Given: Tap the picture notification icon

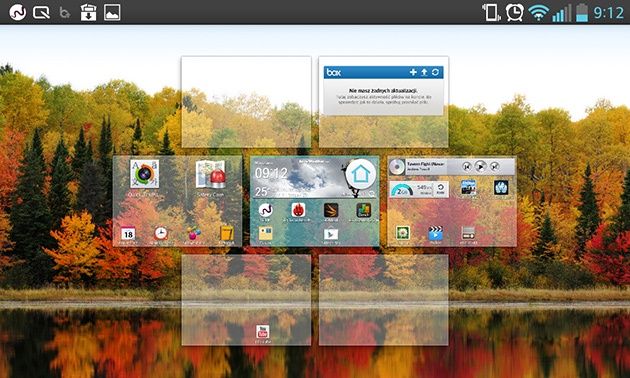Looking at the screenshot, I should click(112, 12).
